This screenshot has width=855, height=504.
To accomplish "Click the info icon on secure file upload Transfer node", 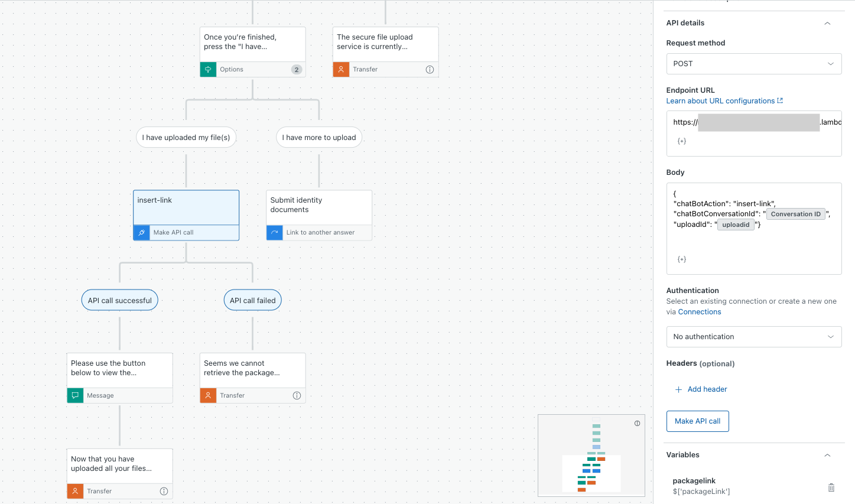I will tap(430, 69).
